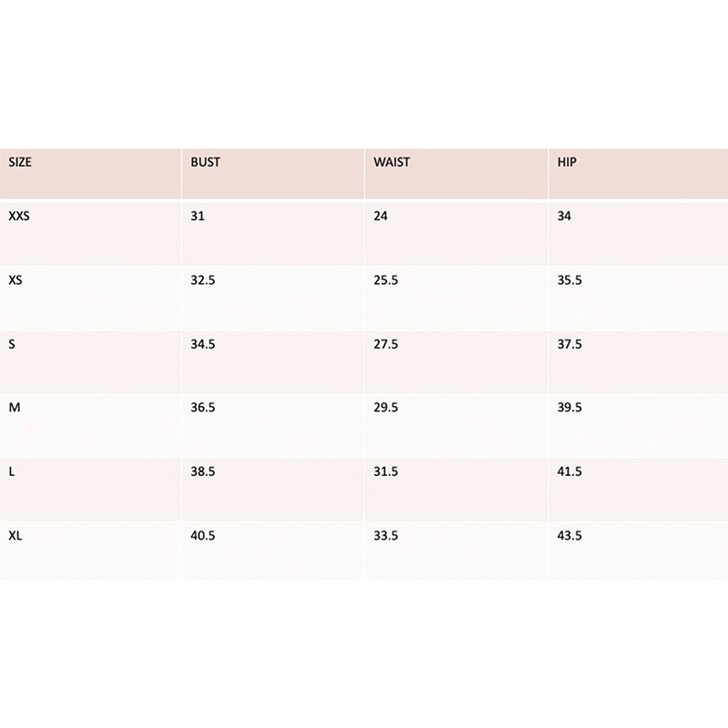Select the M size row label
Viewport: 728px width, 728px height.
14,409
